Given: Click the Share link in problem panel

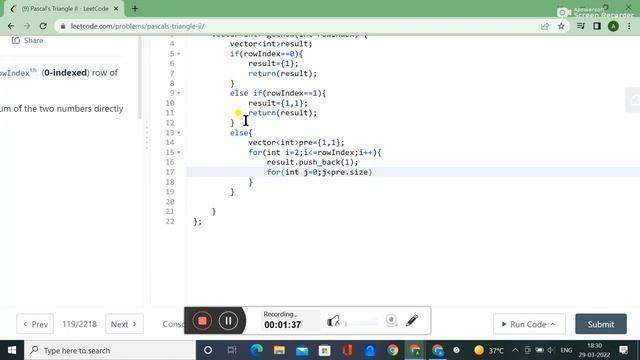Looking at the screenshot, I should click(27, 40).
